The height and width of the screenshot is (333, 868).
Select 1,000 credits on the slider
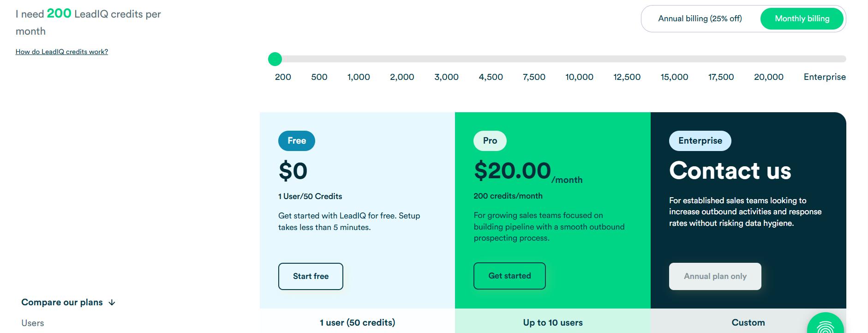[358, 77]
